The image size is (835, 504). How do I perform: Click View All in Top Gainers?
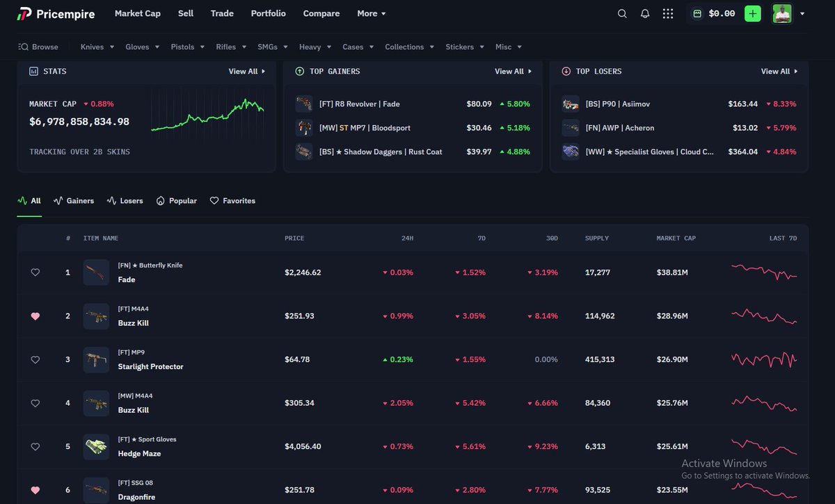[514, 72]
